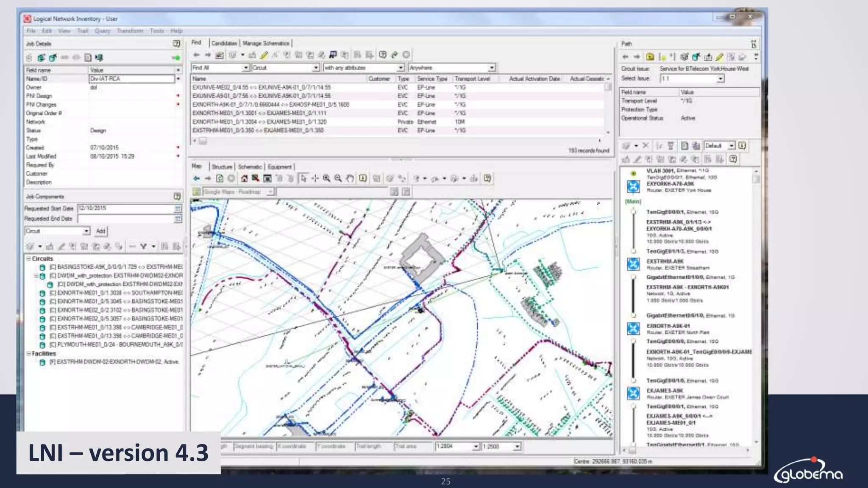Click the Add button
The width and height of the screenshot is (868, 488).
click(x=100, y=231)
